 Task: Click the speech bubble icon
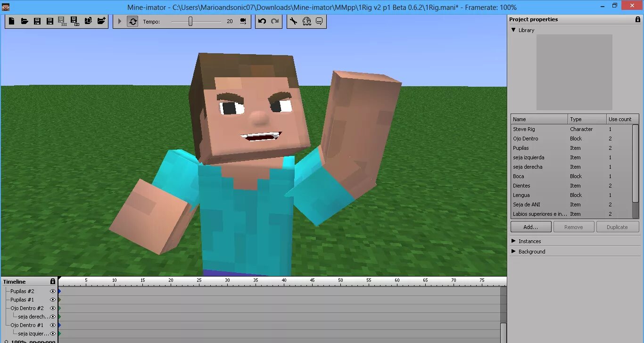320,21
